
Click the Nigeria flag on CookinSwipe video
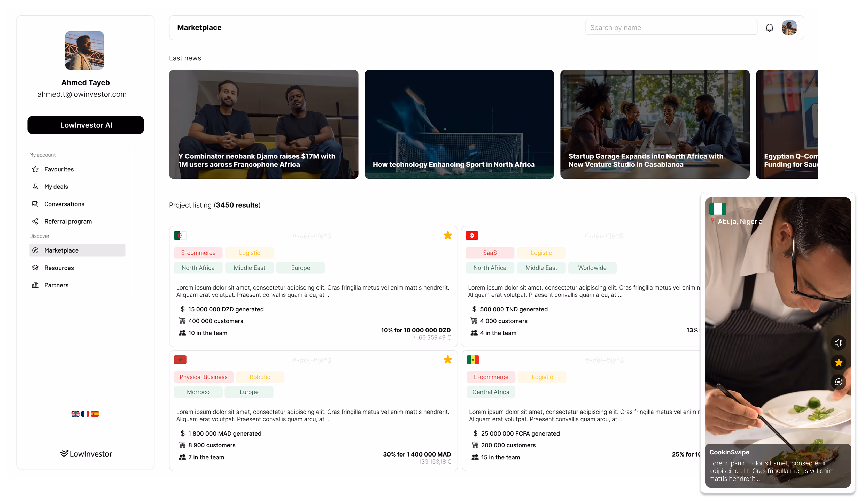(x=718, y=209)
